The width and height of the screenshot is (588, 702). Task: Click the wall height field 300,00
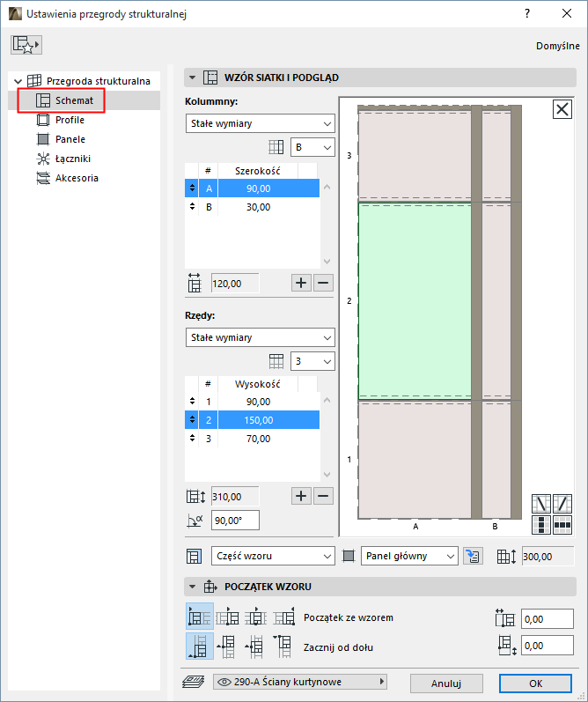coord(548,557)
